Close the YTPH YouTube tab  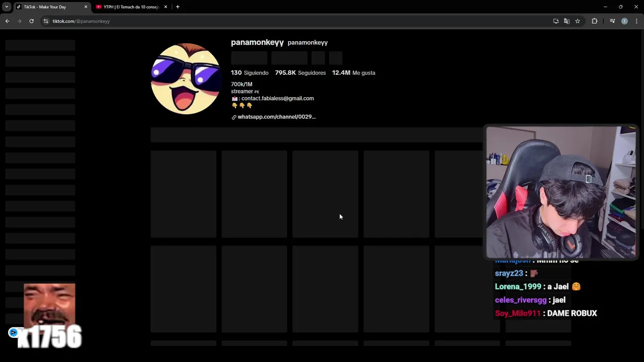point(166,7)
